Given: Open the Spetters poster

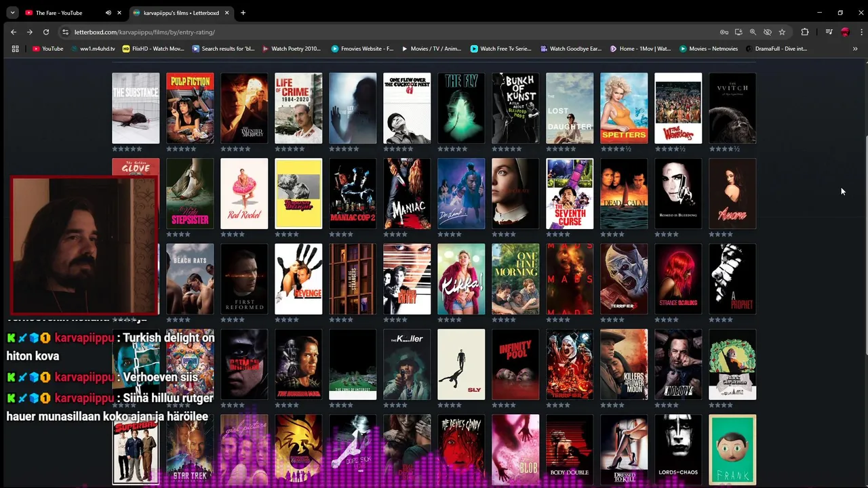Looking at the screenshot, I should 624,108.
